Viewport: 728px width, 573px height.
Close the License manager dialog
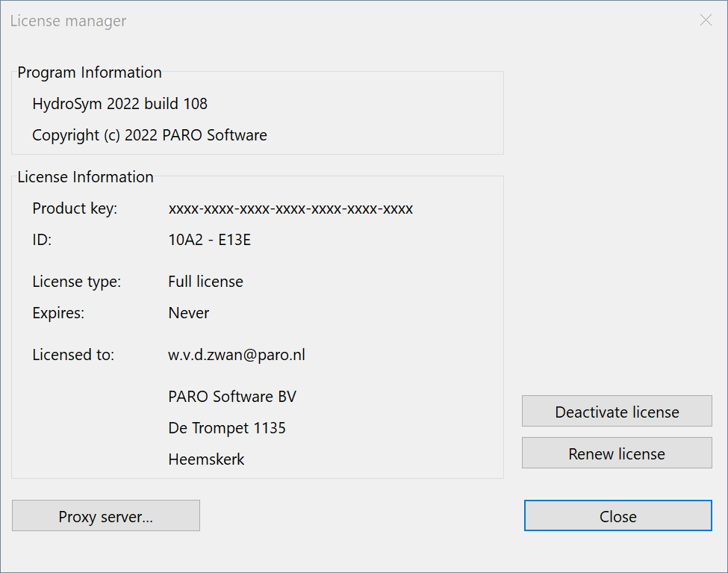618,515
